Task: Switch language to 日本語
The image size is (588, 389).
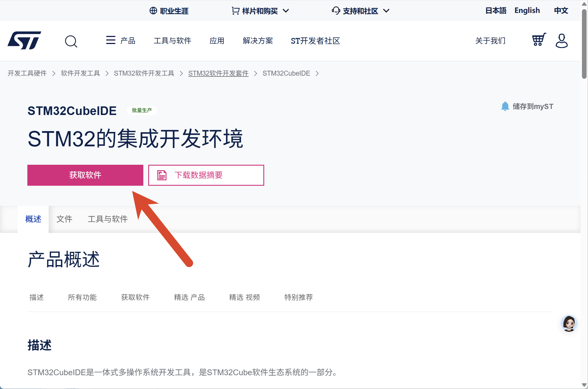Action: (x=496, y=11)
